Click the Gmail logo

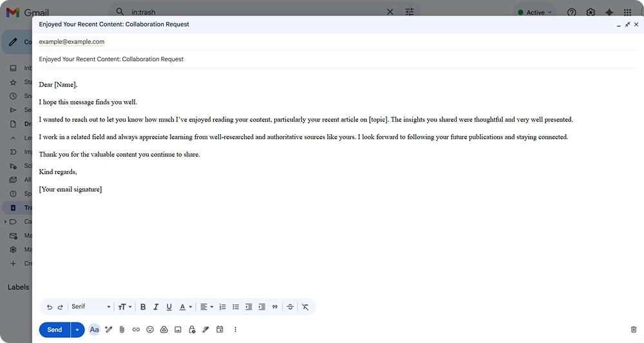click(x=27, y=13)
